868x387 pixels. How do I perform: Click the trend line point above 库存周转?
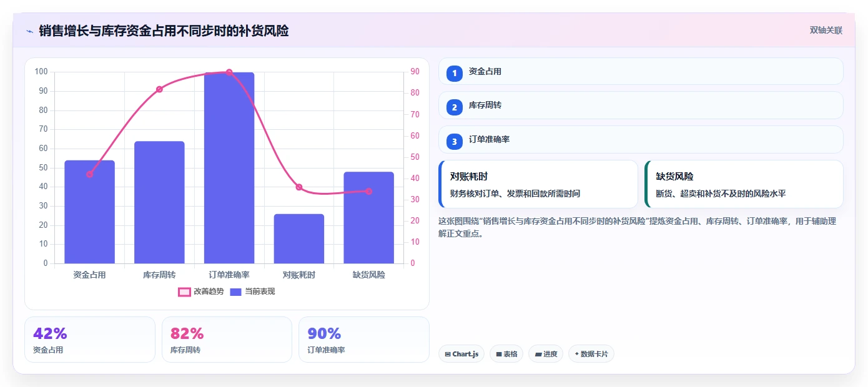click(x=159, y=89)
